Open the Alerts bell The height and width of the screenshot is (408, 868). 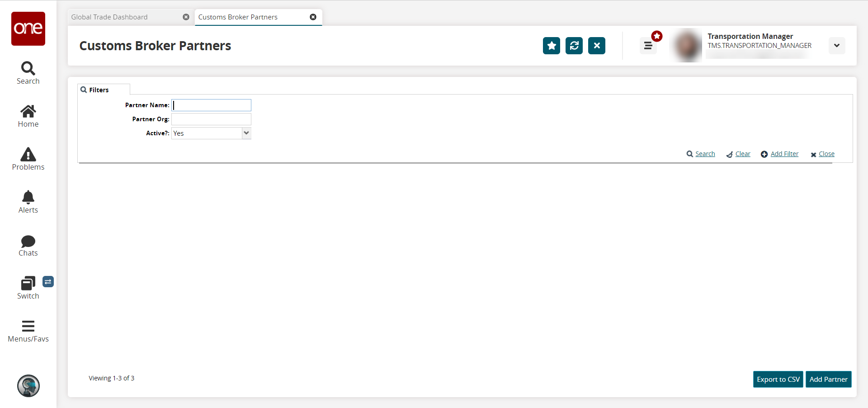[x=28, y=202]
